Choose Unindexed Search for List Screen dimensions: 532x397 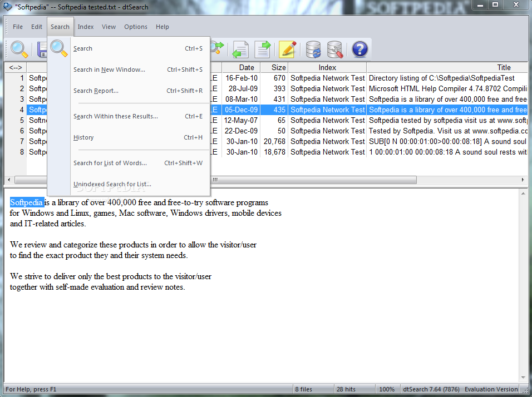pos(138,184)
